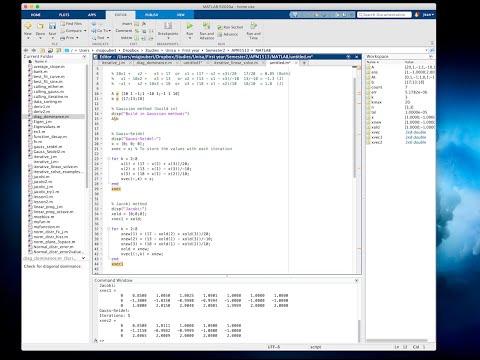Image resolution: width=480 pixels, height=360 pixels.
Task: Switch to the iterative_linear_solve.m editor tab
Action: pyautogui.click(x=236, y=63)
